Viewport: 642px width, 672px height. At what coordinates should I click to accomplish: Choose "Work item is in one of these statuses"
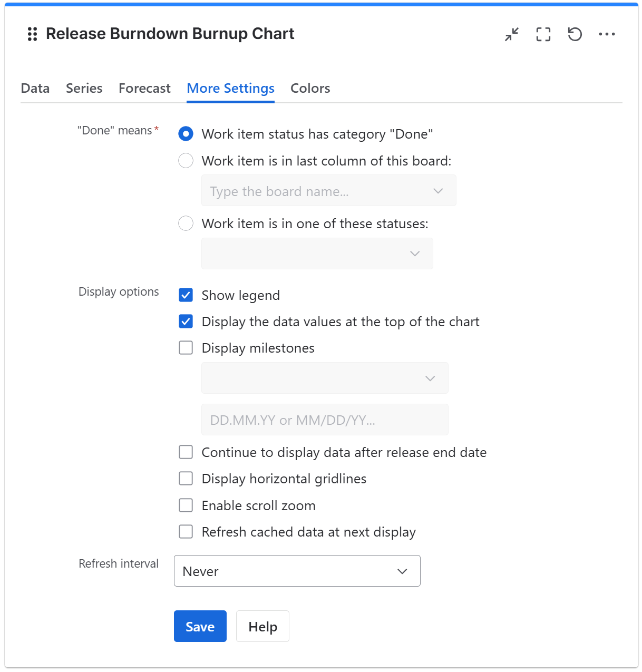click(186, 223)
